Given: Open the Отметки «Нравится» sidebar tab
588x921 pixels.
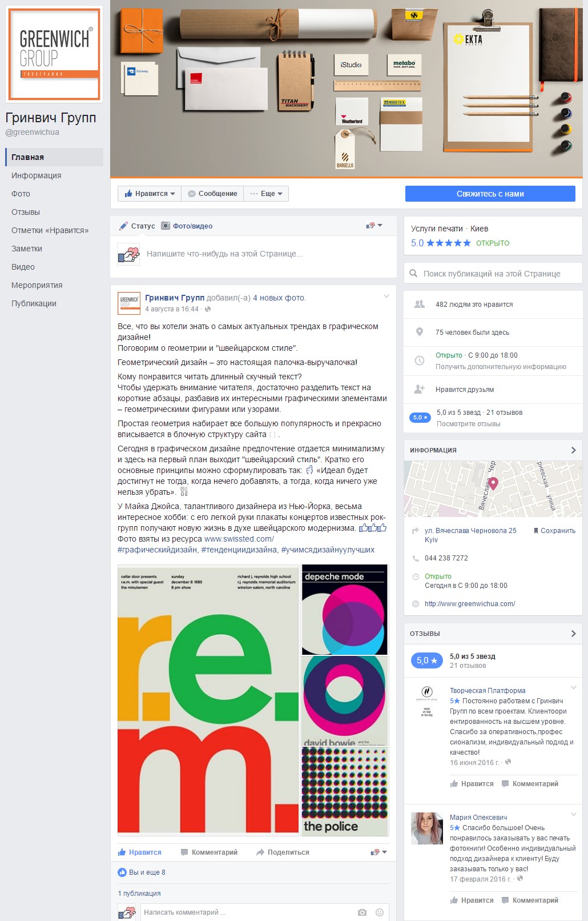Looking at the screenshot, I should [54, 230].
